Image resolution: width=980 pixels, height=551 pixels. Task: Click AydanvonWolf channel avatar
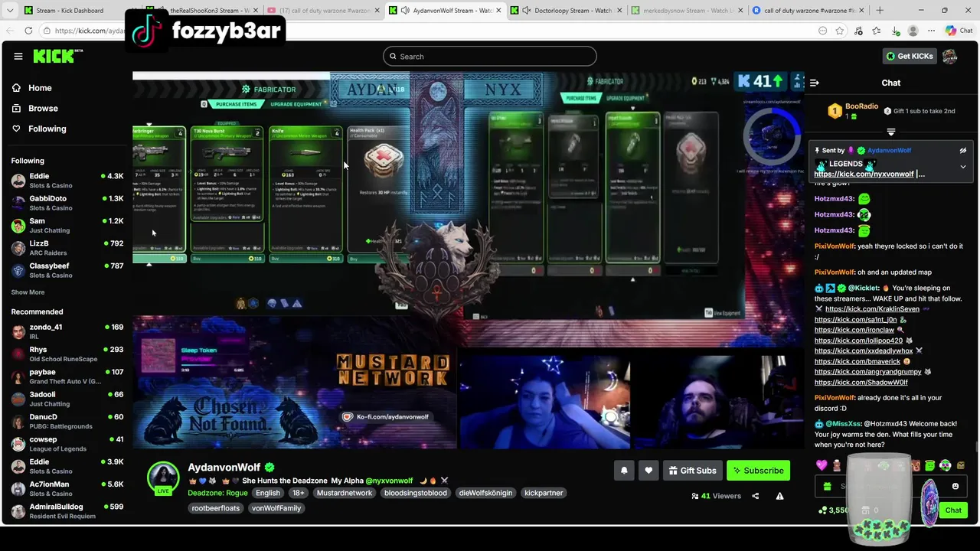pyautogui.click(x=163, y=478)
